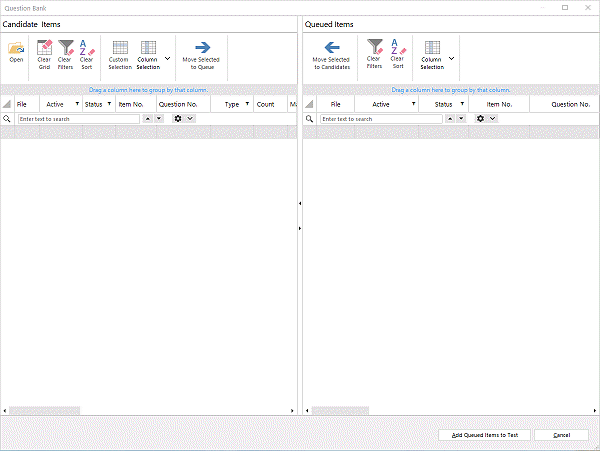Open Active column filter in Candidate Items
Viewport: 600px width, 451px height.
click(77, 104)
